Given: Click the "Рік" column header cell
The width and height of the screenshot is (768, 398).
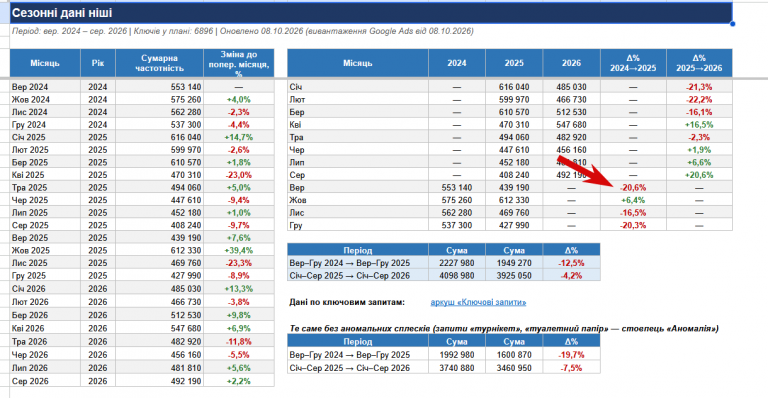Looking at the screenshot, I should point(98,63).
